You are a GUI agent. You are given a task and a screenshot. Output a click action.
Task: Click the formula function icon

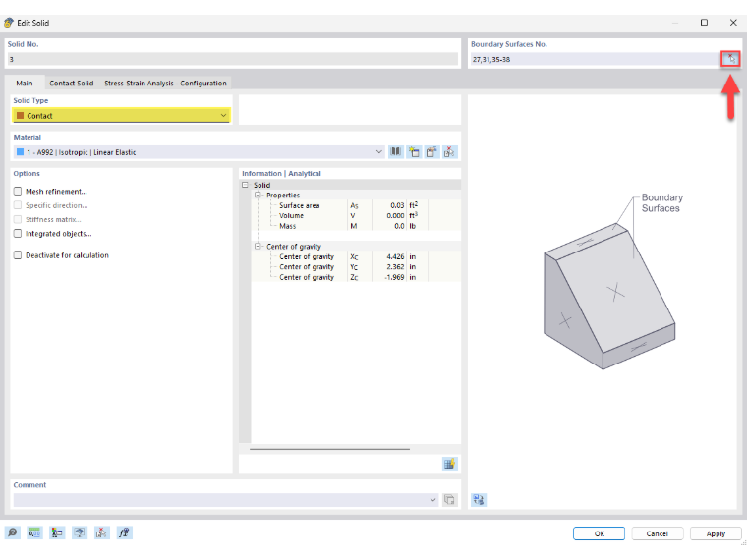point(125,532)
